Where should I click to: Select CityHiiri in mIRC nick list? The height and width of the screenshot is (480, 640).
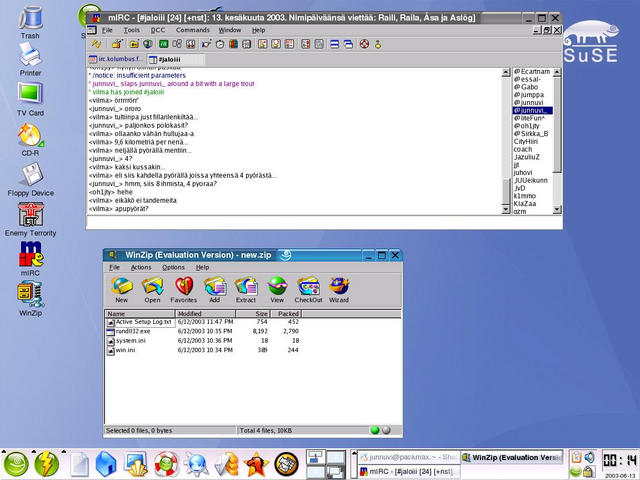pos(526,142)
